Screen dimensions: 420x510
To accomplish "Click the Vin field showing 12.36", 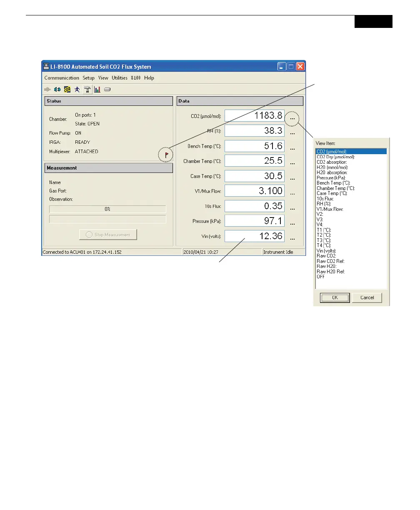I will 255,236.
